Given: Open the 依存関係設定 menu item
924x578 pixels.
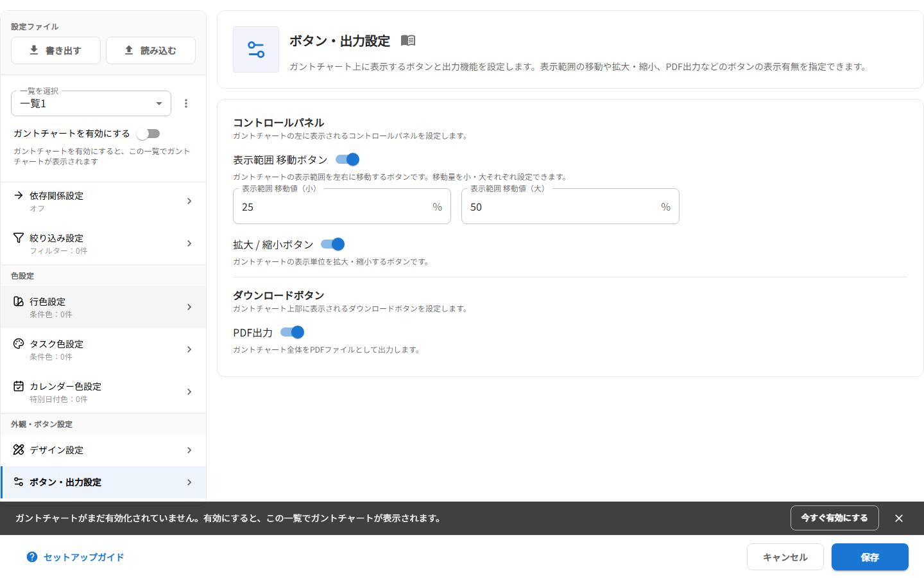Looking at the screenshot, I should click(103, 201).
